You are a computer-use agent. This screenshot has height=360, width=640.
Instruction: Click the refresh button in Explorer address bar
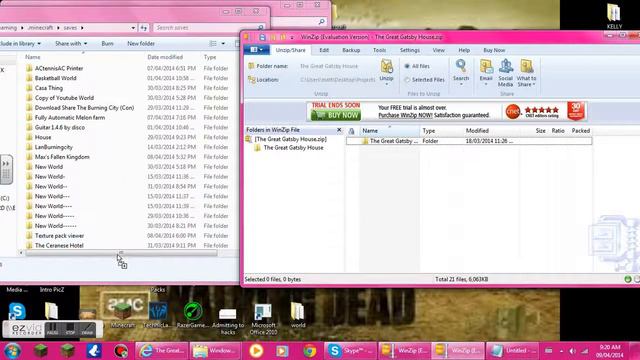[x=144, y=28]
